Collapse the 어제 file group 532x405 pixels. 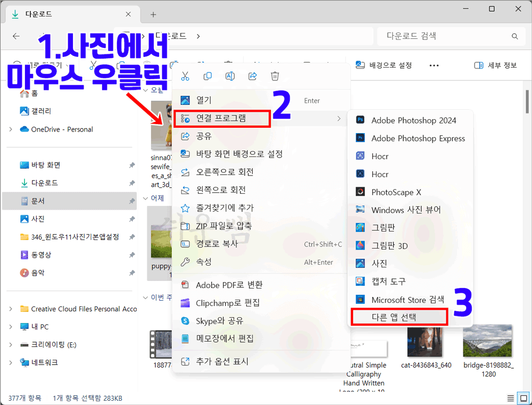pyautogui.click(x=146, y=197)
